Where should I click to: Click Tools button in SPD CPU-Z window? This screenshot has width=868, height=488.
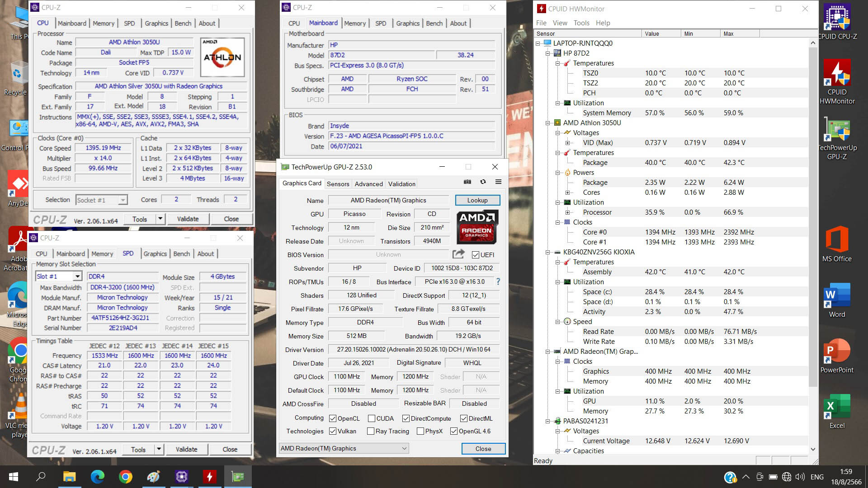(x=138, y=450)
